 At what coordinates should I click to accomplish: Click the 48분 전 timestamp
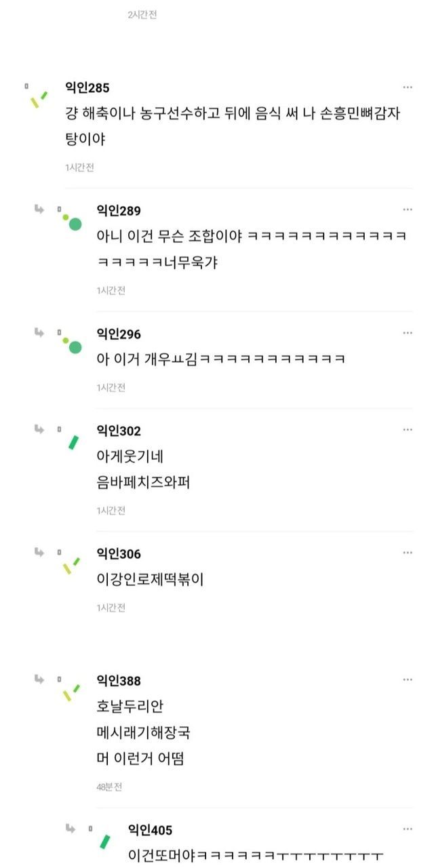pos(109,787)
